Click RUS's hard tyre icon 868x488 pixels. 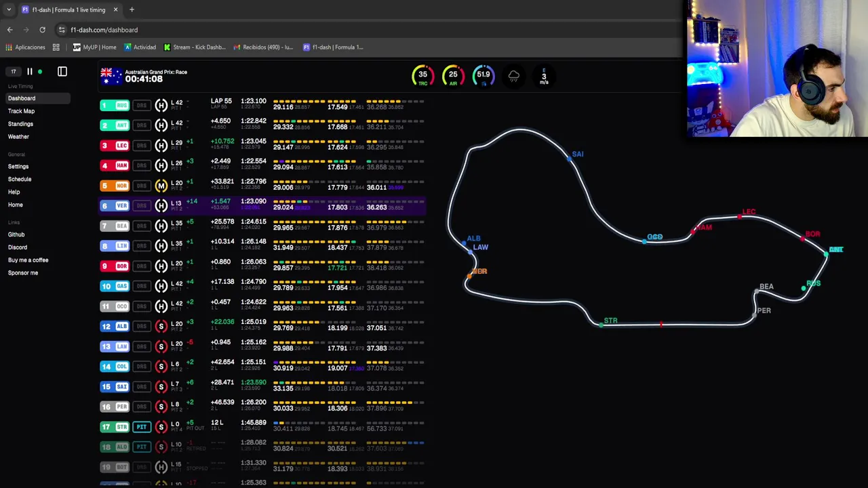coord(161,105)
